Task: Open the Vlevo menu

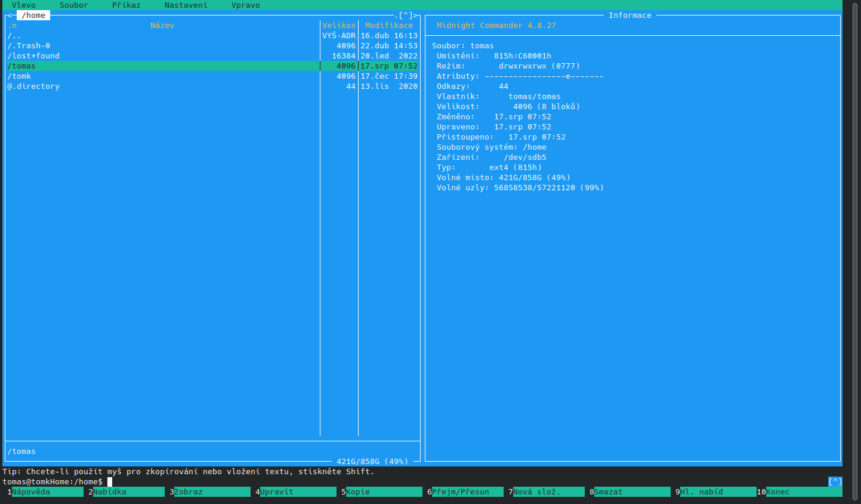Action: tap(24, 5)
